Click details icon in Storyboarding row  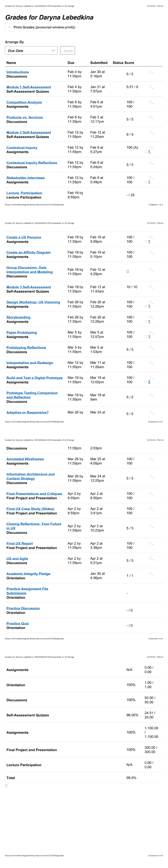(151, 317)
